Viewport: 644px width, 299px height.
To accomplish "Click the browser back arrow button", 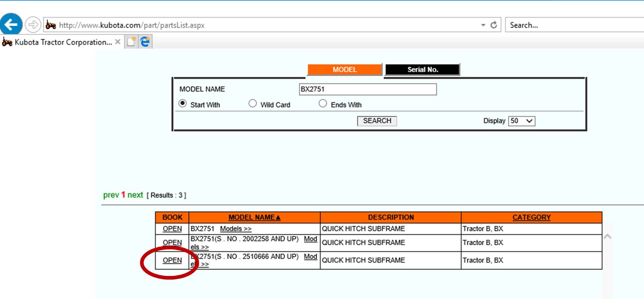I will point(11,25).
